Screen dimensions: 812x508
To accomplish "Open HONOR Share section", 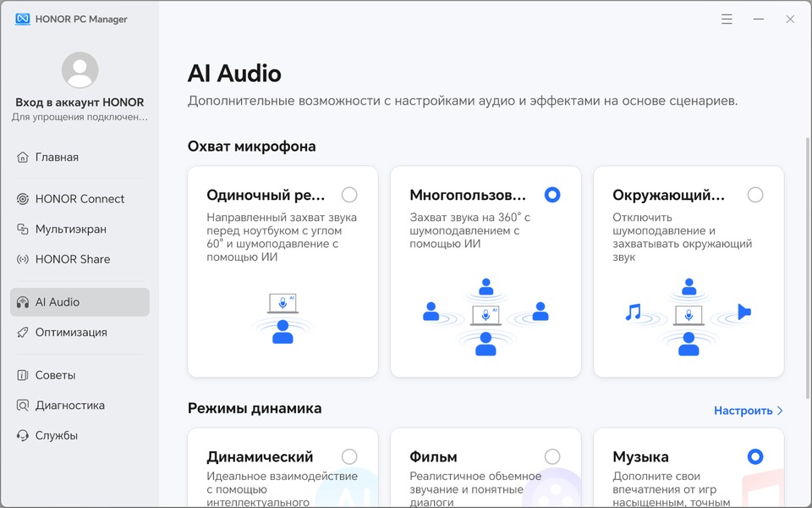I will pyautogui.click(x=80, y=259).
